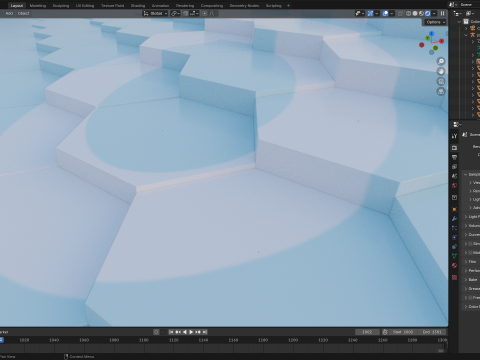Open the Object Constraints properties tab
This screenshot has width=480, height=360.
pyautogui.click(x=454, y=247)
